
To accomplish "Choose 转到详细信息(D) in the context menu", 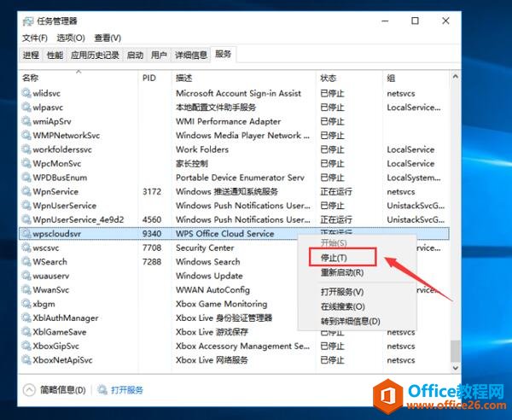I will click(351, 321).
